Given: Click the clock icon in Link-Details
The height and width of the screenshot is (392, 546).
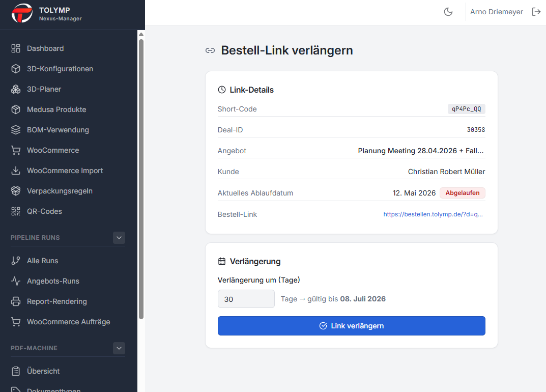Looking at the screenshot, I should tap(222, 90).
